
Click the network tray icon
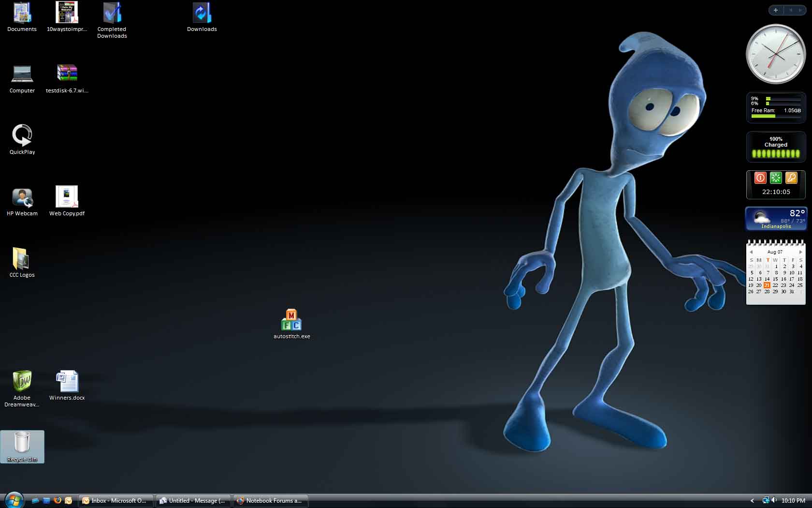[x=766, y=501]
